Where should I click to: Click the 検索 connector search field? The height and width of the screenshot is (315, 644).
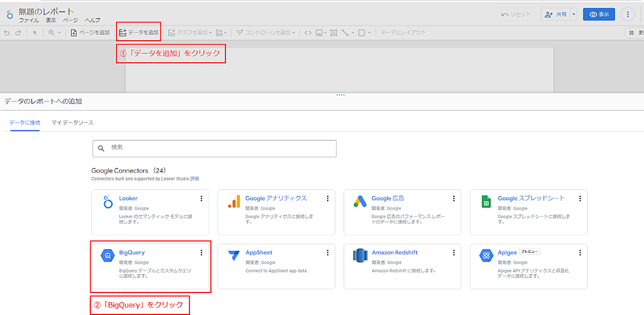(215, 148)
